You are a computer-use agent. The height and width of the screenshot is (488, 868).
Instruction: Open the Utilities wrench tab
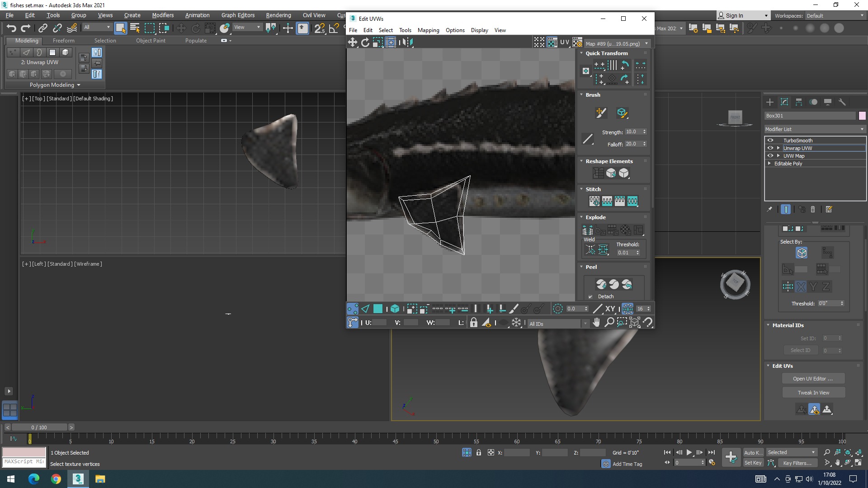click(842, 102)
